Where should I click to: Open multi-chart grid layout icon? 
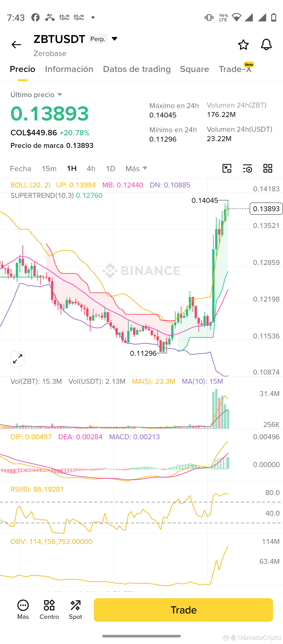[268, 168]
